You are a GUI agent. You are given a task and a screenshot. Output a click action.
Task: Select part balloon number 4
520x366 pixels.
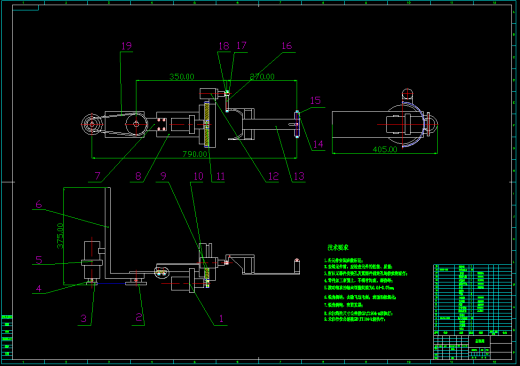tap(39, 288)
